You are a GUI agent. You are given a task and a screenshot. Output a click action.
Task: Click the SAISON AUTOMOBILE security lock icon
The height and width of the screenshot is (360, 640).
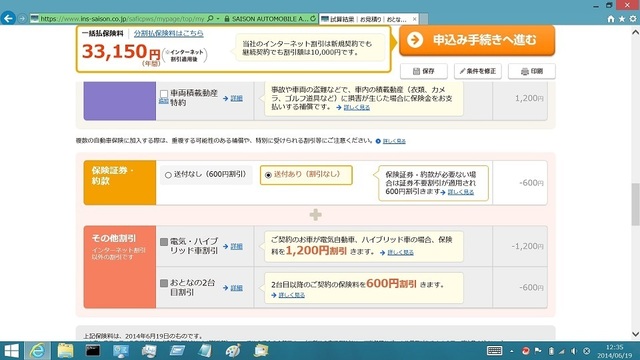point(227,19)
